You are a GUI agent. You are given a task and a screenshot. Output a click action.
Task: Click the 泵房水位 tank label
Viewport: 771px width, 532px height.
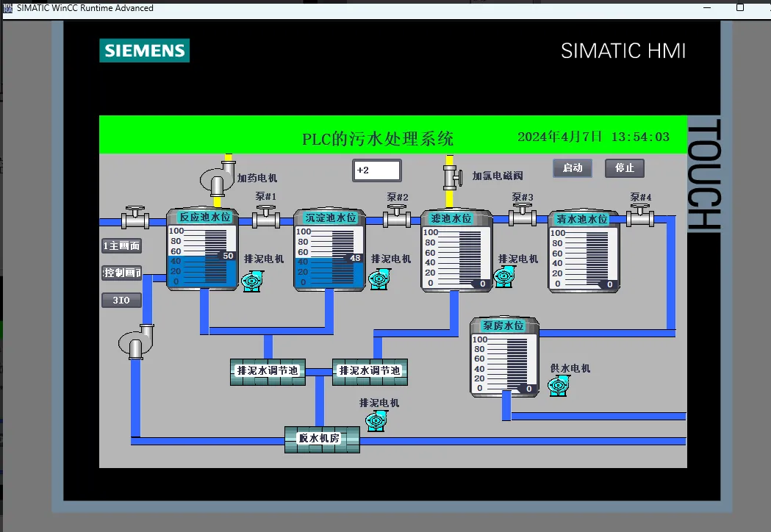click(x=503, y=326)
